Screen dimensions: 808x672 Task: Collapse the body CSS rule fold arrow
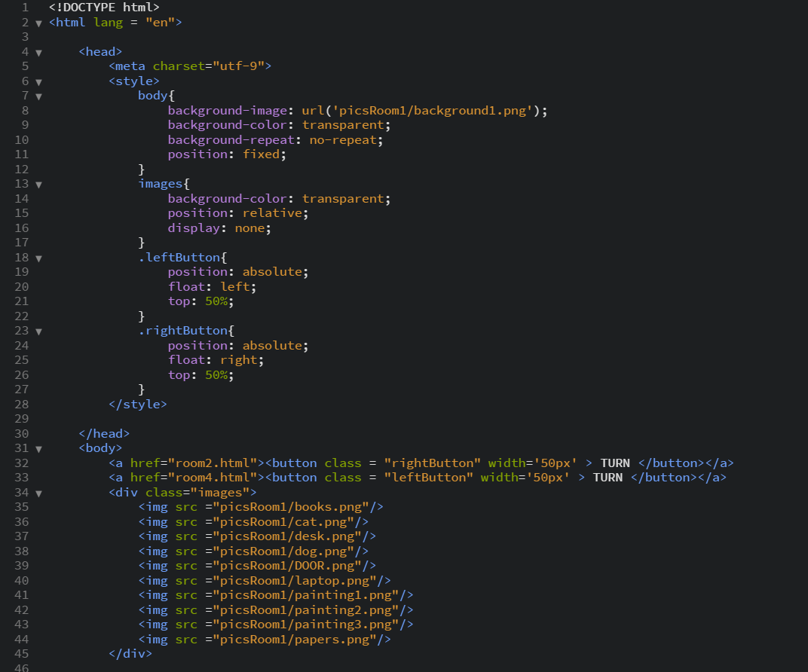pos(39,95)
